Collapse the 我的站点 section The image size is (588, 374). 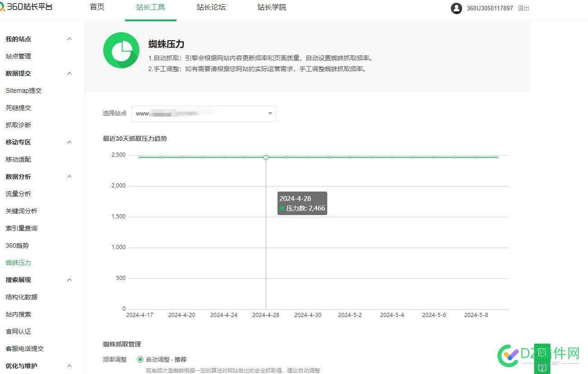pyautogui.click(x=69, y=39)
